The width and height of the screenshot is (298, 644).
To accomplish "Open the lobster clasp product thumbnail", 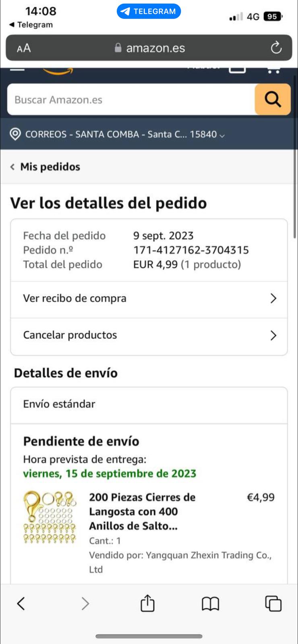I will click(x=50, y=518).
